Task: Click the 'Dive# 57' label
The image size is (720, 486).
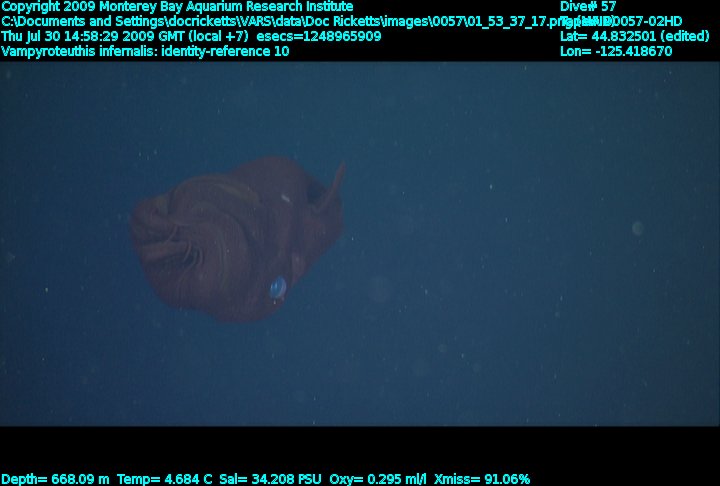Action: 588,6
